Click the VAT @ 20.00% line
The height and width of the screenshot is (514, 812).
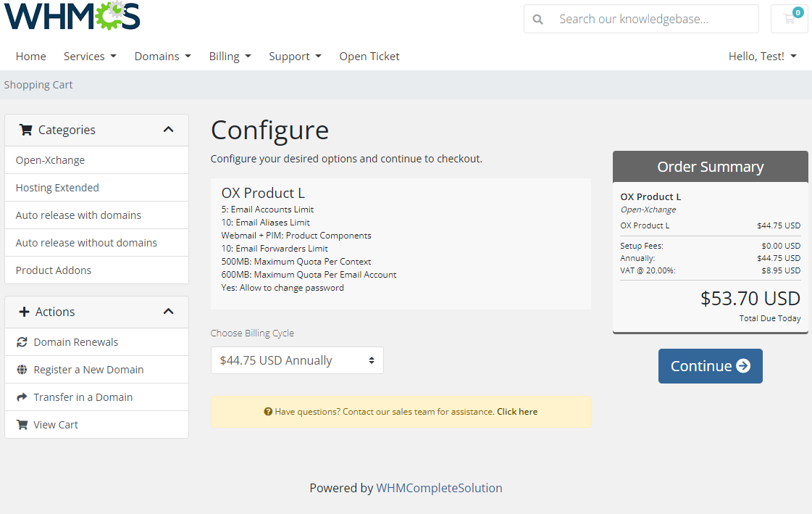point(710,270)
